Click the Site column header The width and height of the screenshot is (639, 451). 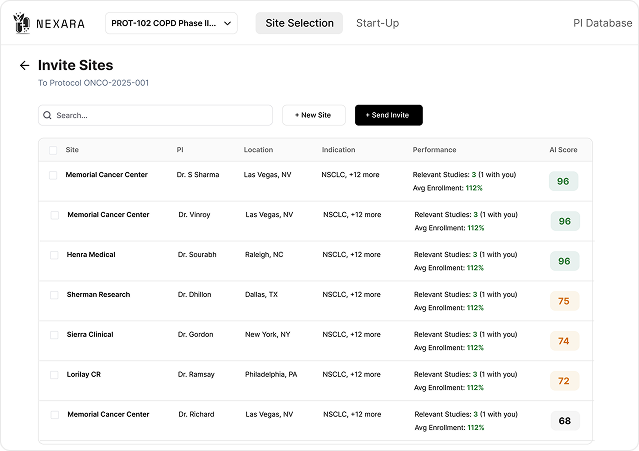pyautogui.click(x=72, y=150)
